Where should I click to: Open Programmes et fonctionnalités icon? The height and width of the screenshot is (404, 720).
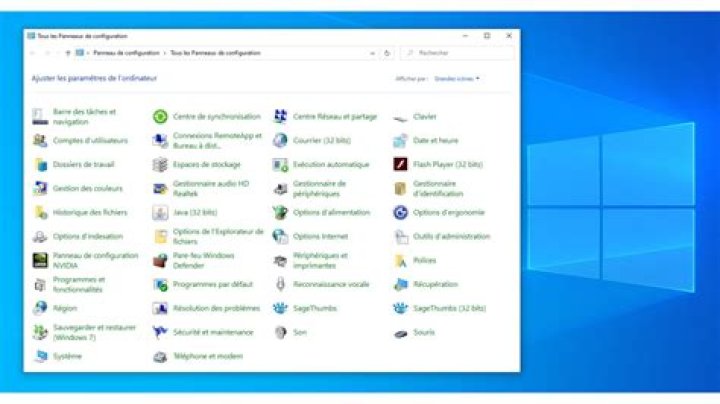tap(40, 284)
